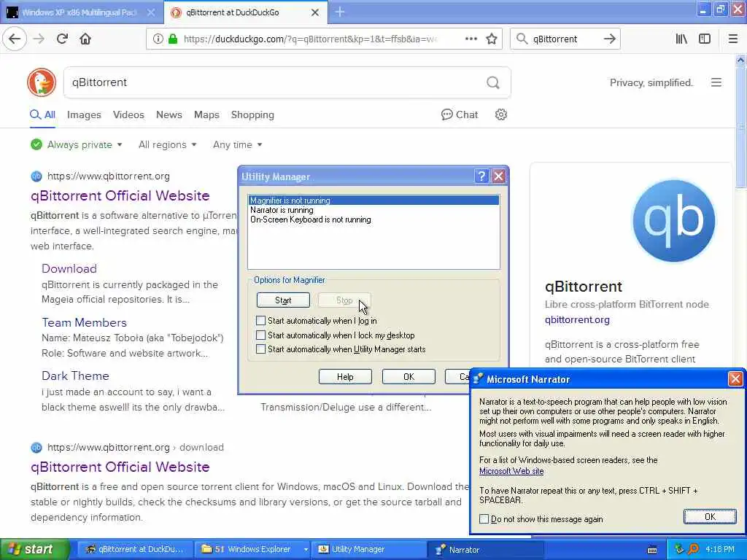This screenshot has height=560, width=747.
Task: Select the All search tab
Action: pos(43,114)
